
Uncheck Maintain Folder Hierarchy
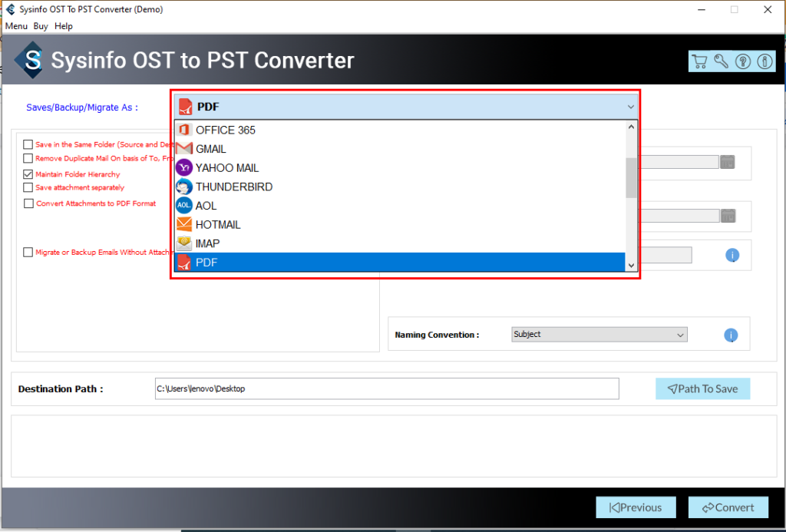28,174
